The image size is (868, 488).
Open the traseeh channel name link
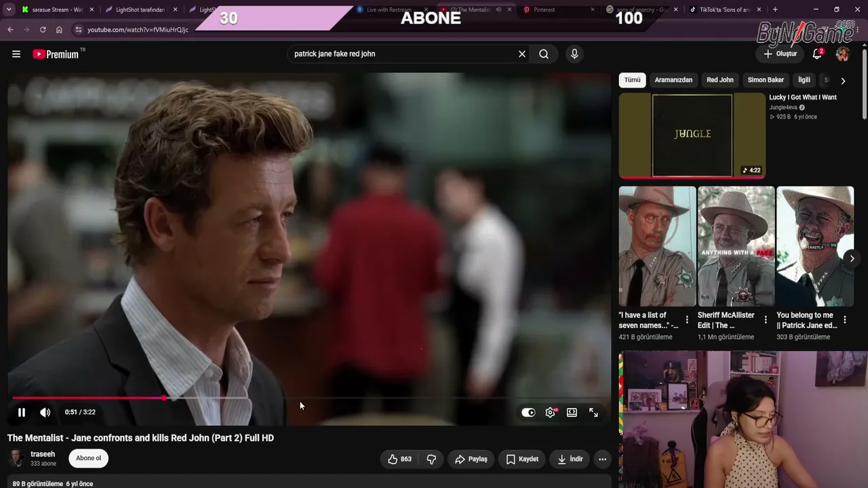pos(43,454)
